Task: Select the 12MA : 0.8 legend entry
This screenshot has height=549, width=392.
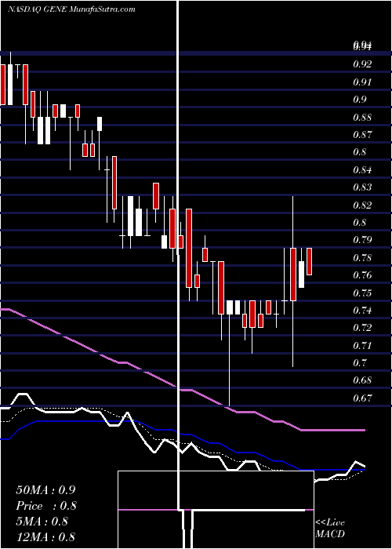Action: click(45, 537)
